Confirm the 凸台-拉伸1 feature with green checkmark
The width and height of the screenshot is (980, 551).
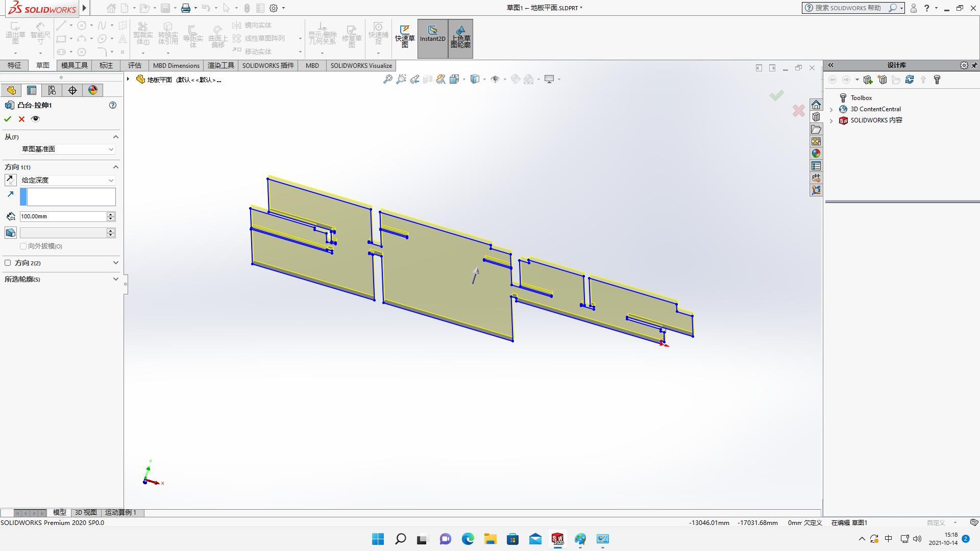pos(7,119)
